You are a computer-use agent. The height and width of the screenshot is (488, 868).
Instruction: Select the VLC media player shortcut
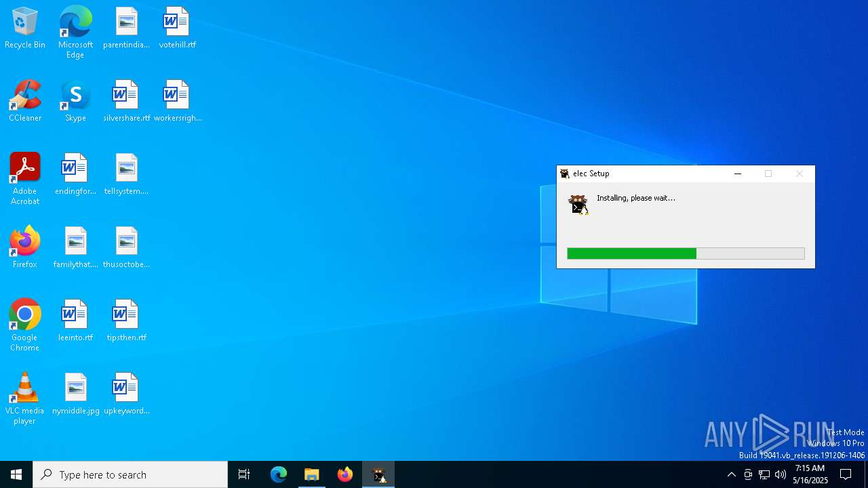[25, 399]
